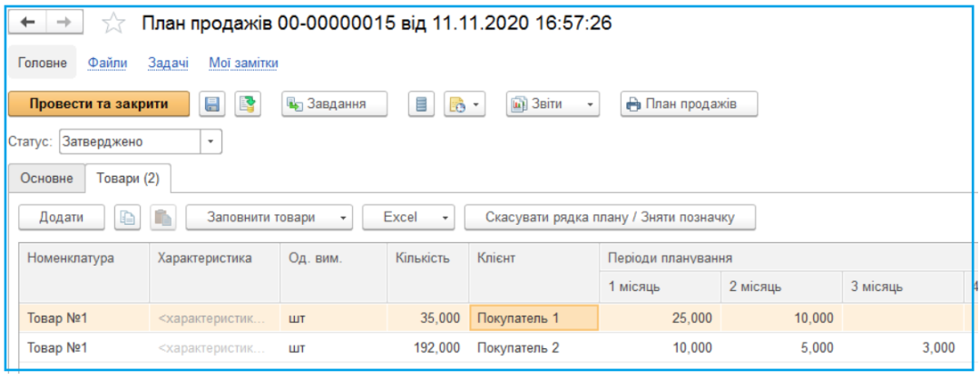
Task: Save the document with floppy disk icon
Action: pos(213,104)
